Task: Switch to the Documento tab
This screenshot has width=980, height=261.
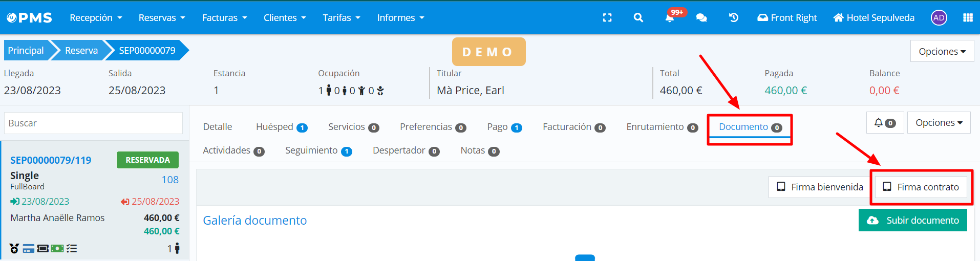Action: click(750, 127)
